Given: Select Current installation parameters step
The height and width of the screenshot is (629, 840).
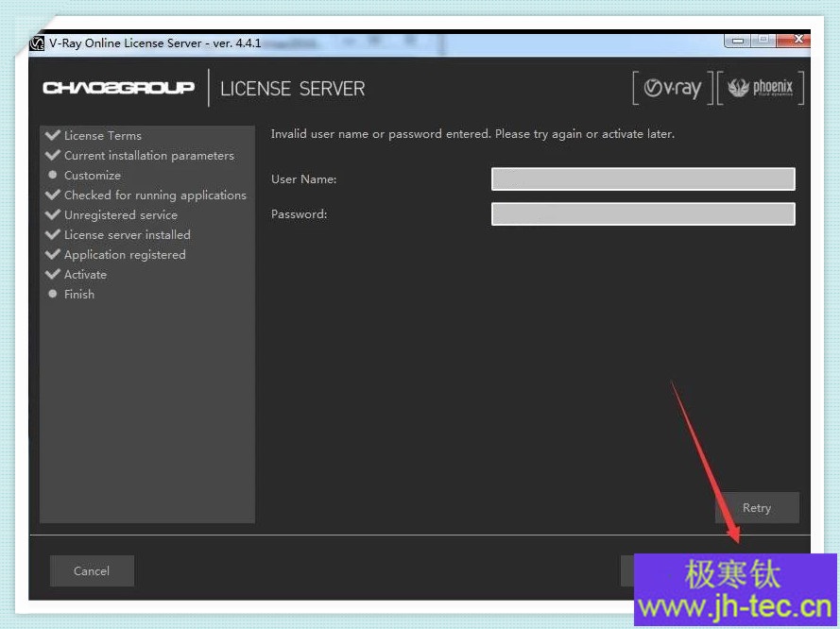Looking at the screenshot, I should (x=149, y=155).
